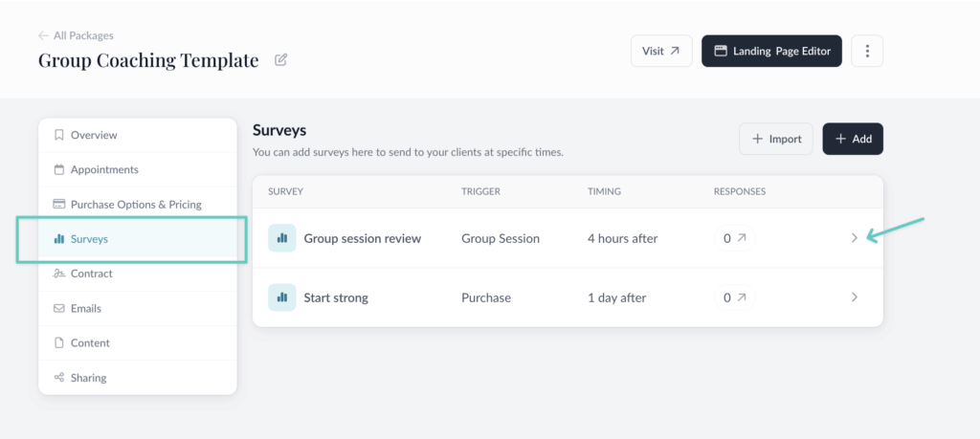Open responses count for Group session review
The width and height of the screenshot is (980, 439).
pyautogui.click(x=733, y=238)
